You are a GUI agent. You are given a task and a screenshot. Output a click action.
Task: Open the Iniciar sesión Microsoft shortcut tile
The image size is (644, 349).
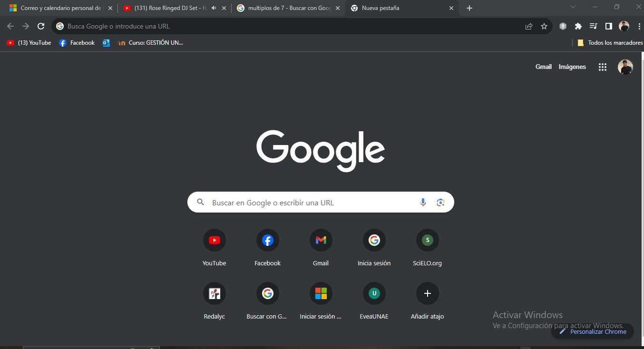pyautogui.click(x=321, y=293)
